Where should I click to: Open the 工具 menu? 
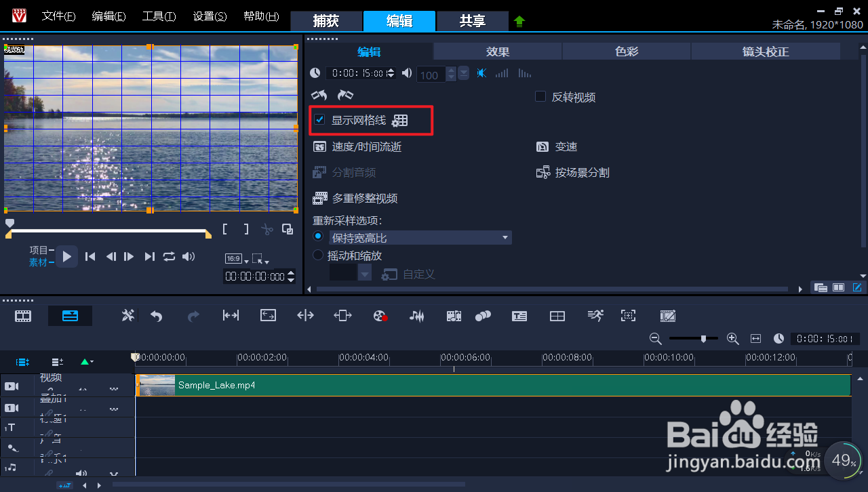pyautogui.click(x=159, y=16)
